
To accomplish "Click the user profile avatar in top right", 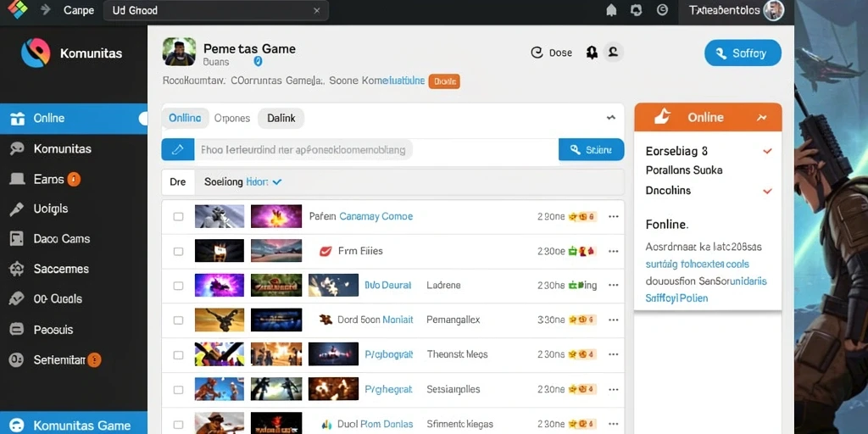I will [773, 10].
